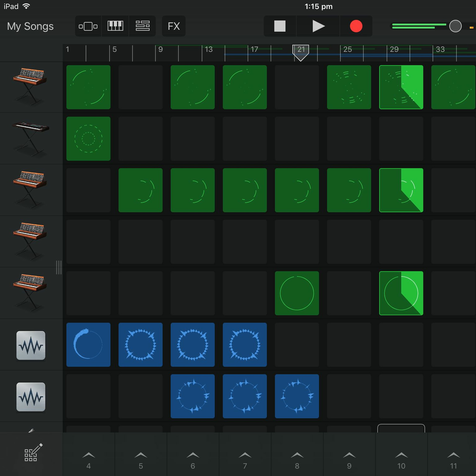Toggle third track's loop cell in column 5

(140, 190)
